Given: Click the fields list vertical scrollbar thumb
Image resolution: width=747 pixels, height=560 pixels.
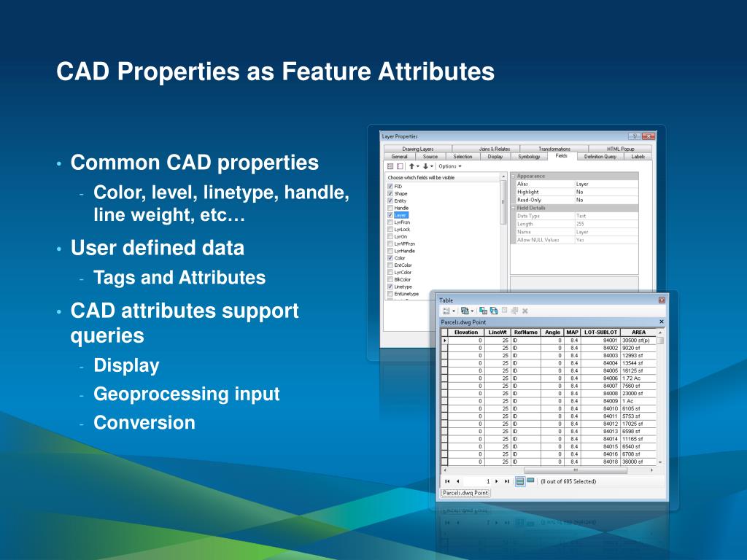Looking at the screenshot, I should coord(503,202).
